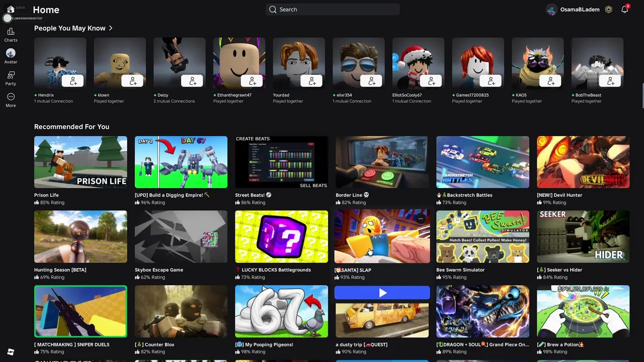Open the Avatar sidebar icon
The width and height of the screenshot is (644, 362).
coord(11,56)
